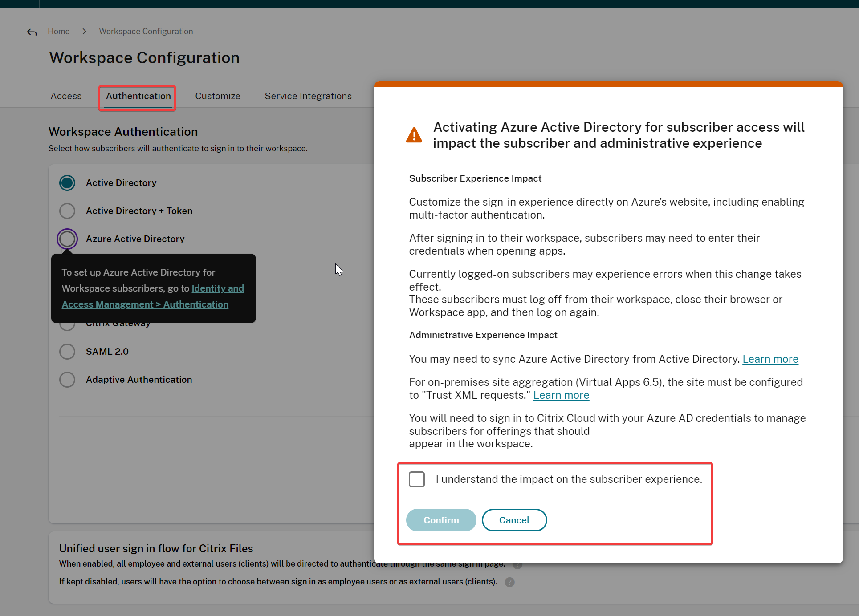
Task: Open the Authentication tab
Action: [x=137, y=96]
